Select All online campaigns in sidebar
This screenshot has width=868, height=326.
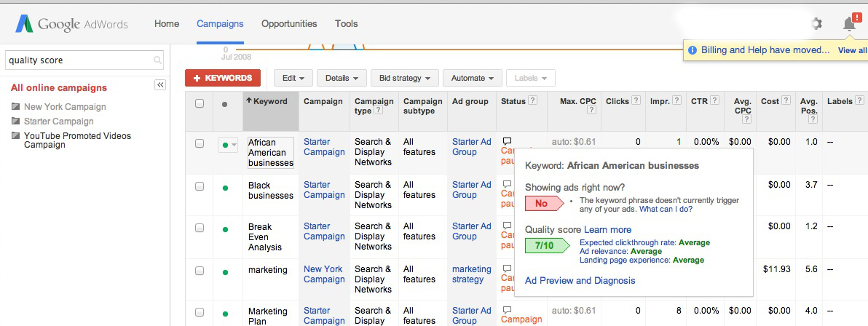pyautogui.click(x=59, y=88)
